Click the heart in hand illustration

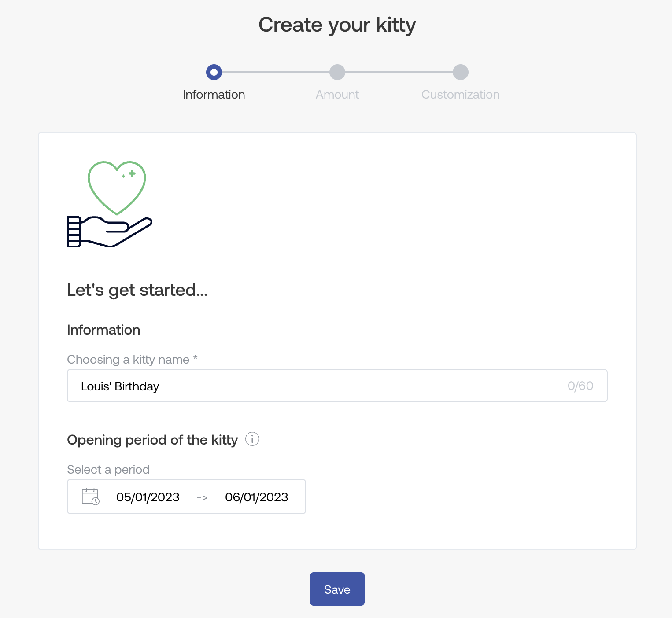click(110, 204)
